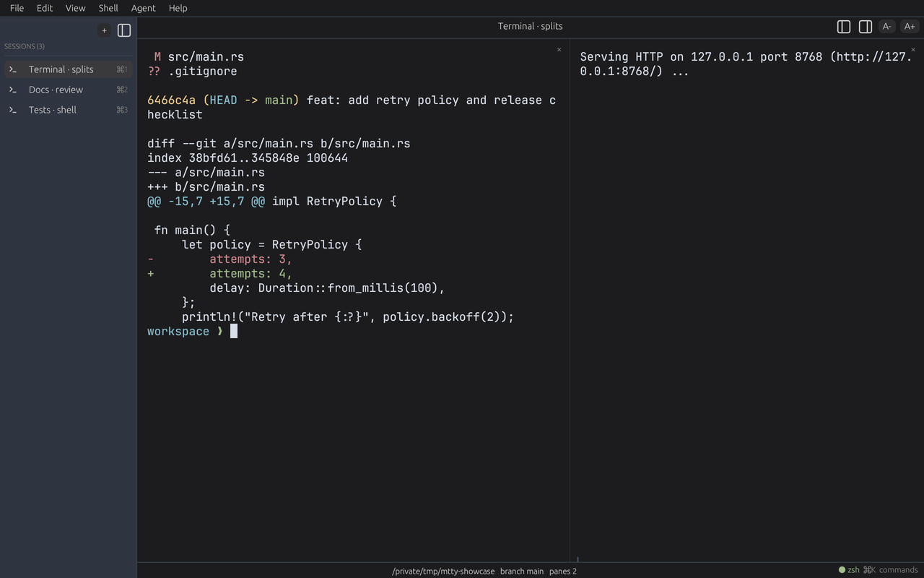The width and height of the screenshot is (924, 578).
Task: Open the ⌘K commands palette in status bar
Action: coord(891,570)
